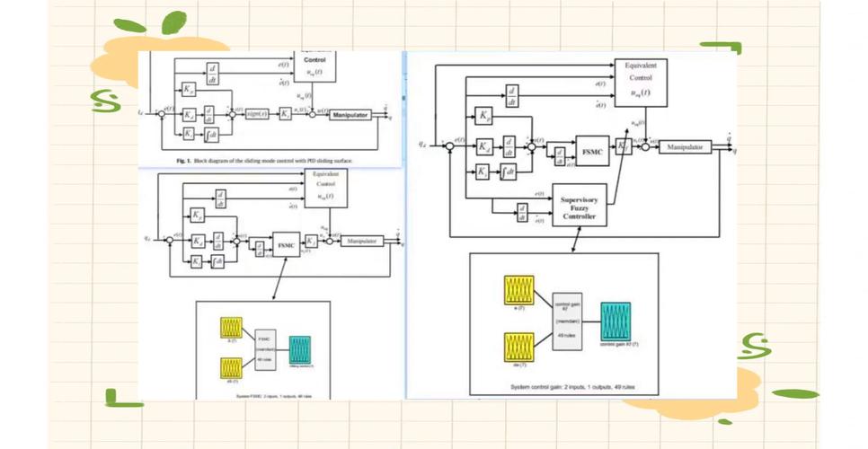Click the Manipulator block in bottom-left diagram
This screenshot has height=449, width=868.
click(x=359, y=241)
